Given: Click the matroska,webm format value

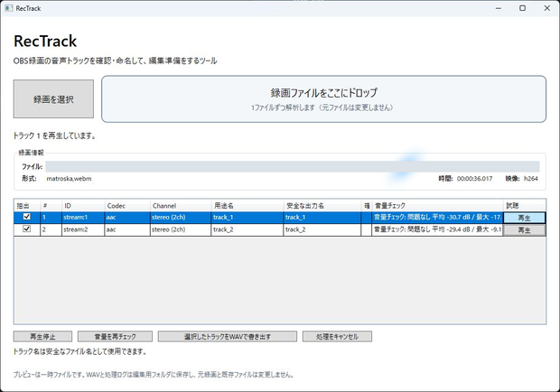Looking at the screenshot, I should point(69,179).
